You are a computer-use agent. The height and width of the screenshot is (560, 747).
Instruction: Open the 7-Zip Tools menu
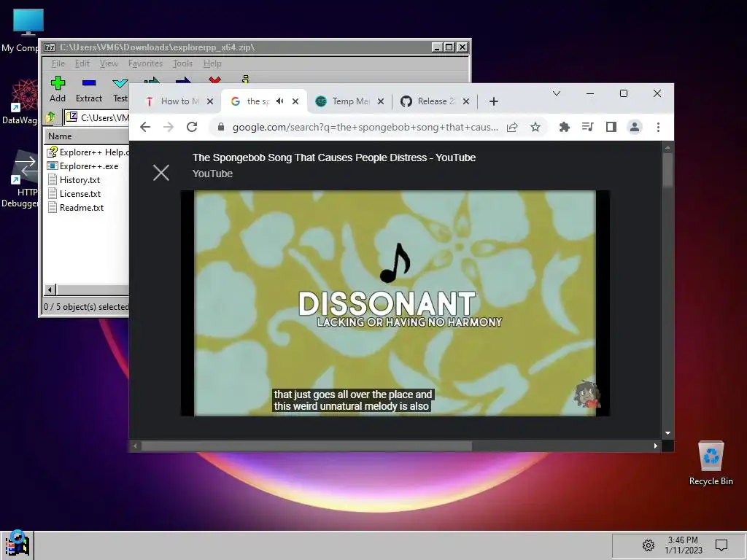(x=182, y=63)
